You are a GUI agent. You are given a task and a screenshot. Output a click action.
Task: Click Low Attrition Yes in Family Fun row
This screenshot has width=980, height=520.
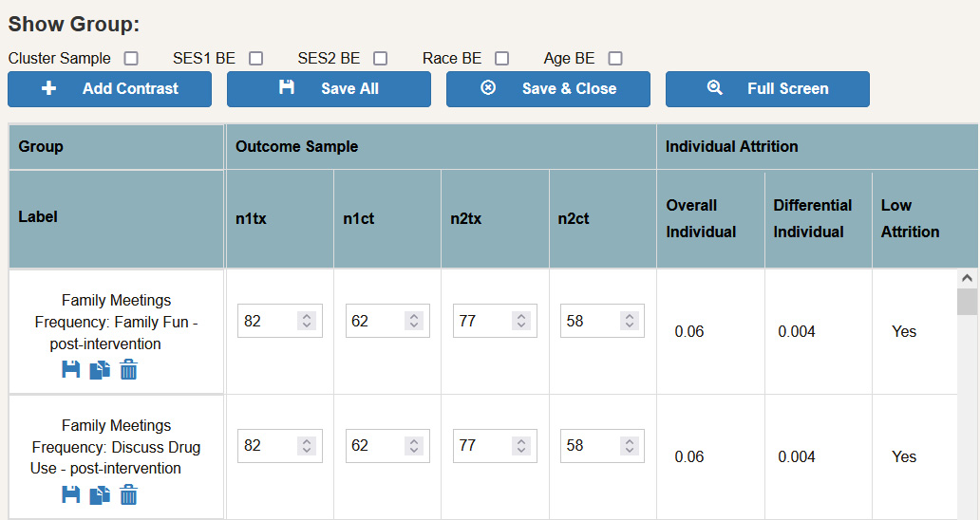click(904, 331)
